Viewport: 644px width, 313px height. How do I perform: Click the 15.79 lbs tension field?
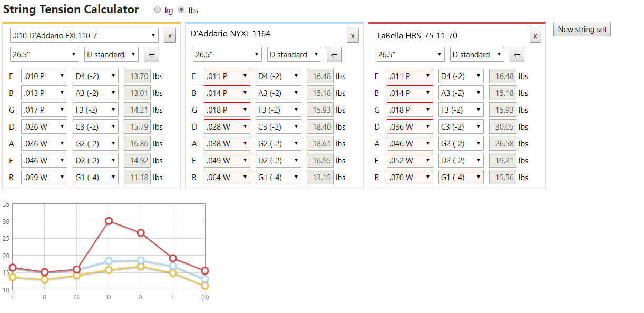click(x=137, y=126)
